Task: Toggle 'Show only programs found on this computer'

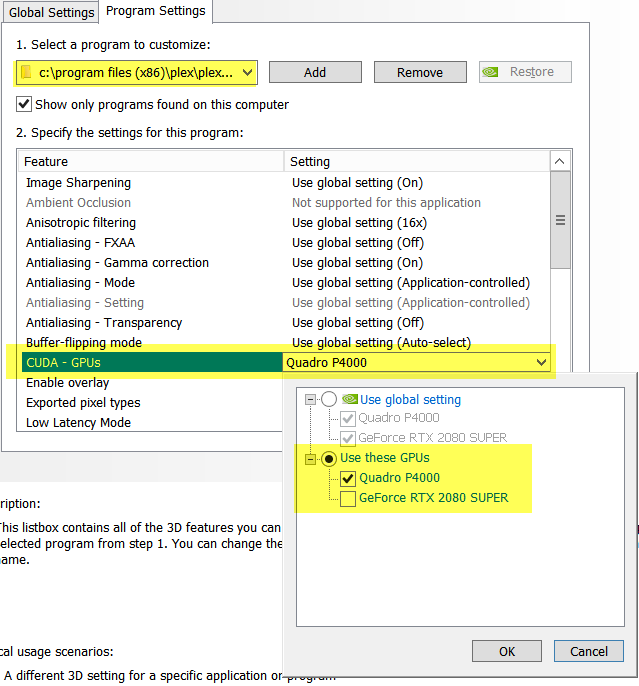Action: pos(24,105)
